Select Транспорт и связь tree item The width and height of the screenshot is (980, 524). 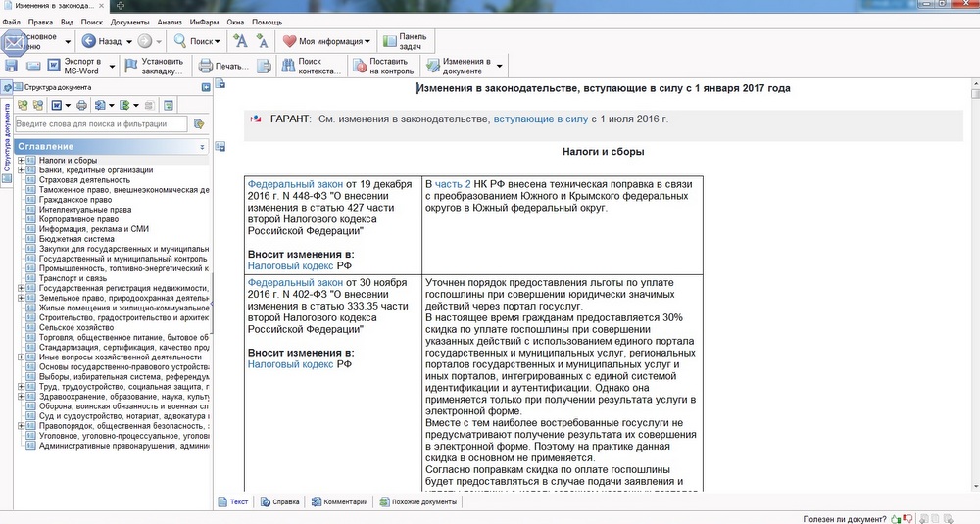point(73,278)
